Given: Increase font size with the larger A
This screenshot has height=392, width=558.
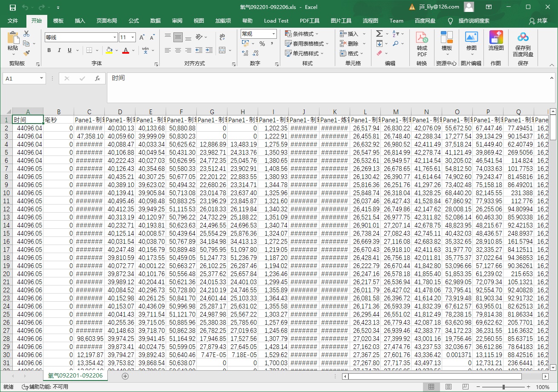Looking at the screenshot, I should pyautogui.click(x=142, y=37).
